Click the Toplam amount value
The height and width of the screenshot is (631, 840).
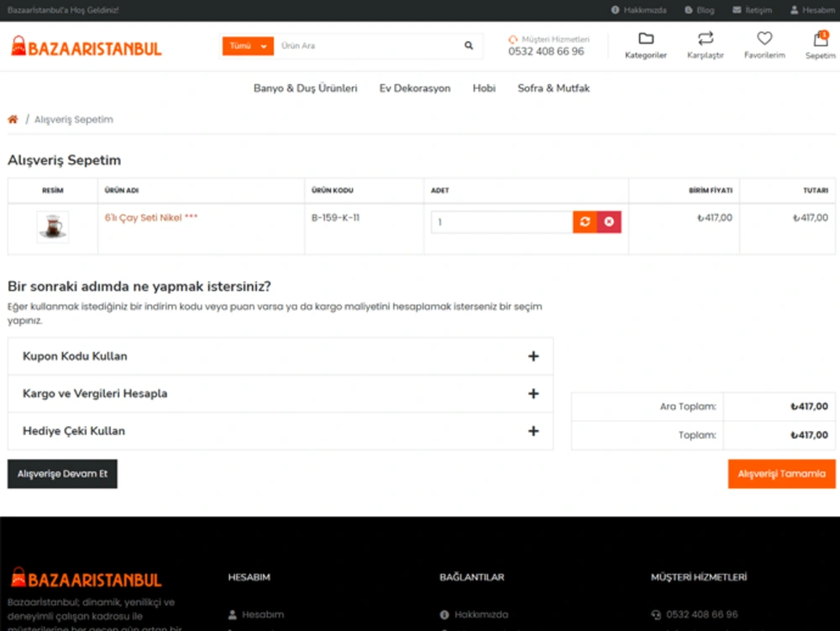click(x=809, y=435)
